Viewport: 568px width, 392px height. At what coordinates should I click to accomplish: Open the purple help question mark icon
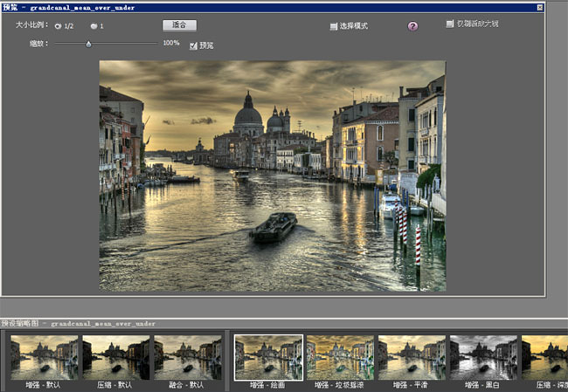[412, 26]
